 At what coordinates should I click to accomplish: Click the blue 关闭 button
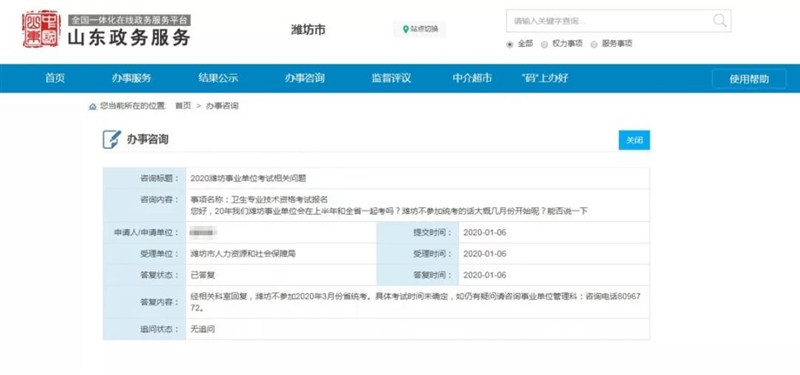pyautogui.click(x=634, y=140)
